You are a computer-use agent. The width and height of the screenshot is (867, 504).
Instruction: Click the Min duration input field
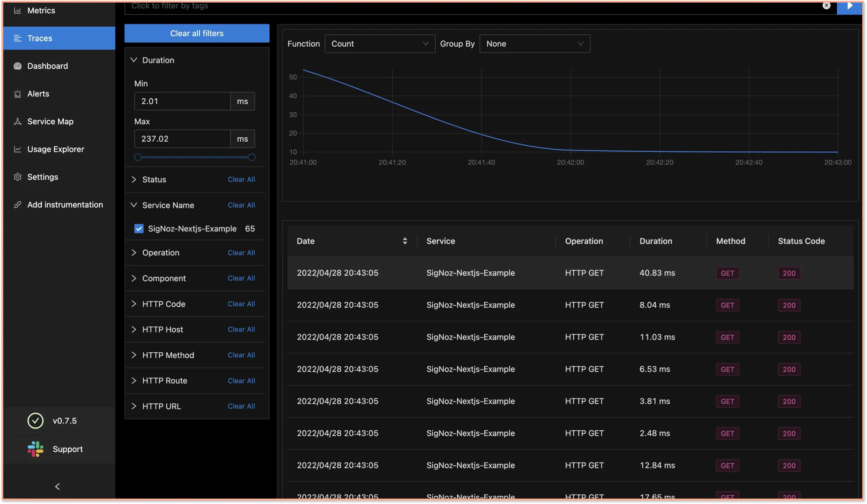(182, 101)
